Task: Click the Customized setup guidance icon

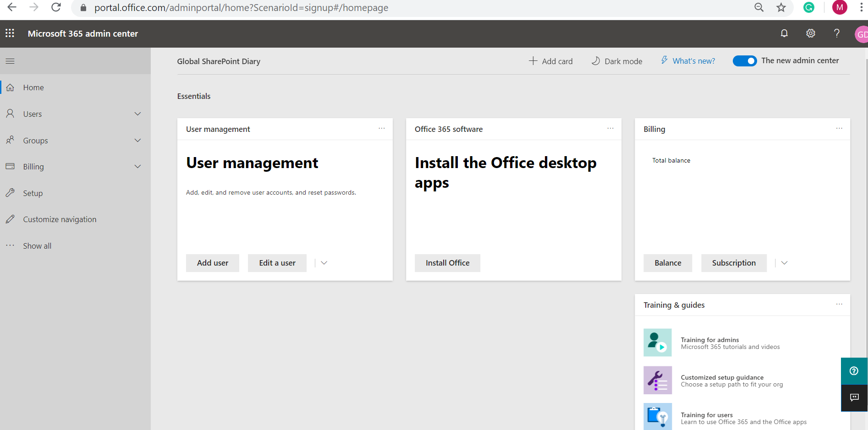Action: [658, 380]
